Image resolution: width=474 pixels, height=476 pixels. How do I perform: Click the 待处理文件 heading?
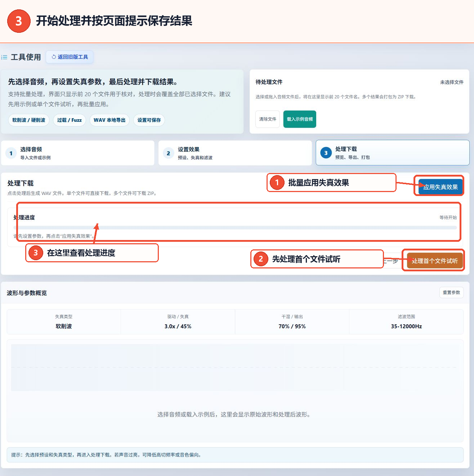point(269,82)
